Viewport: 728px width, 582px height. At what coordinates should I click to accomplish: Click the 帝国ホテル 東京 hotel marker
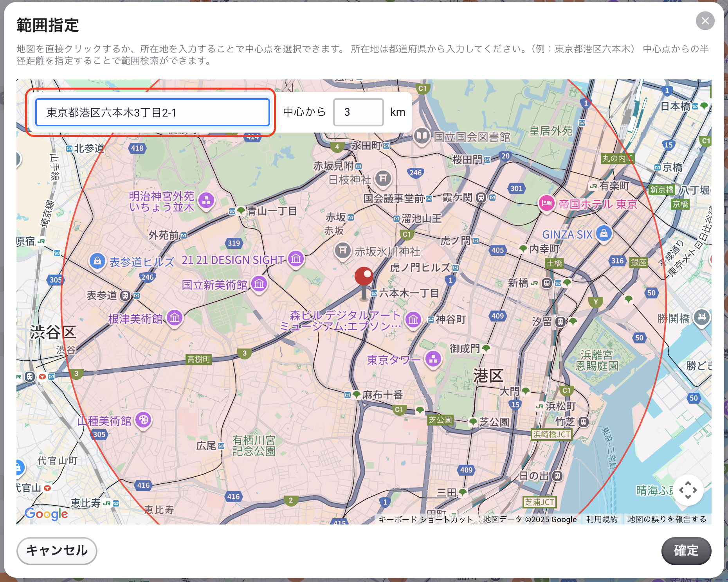[x=547, y=204]
